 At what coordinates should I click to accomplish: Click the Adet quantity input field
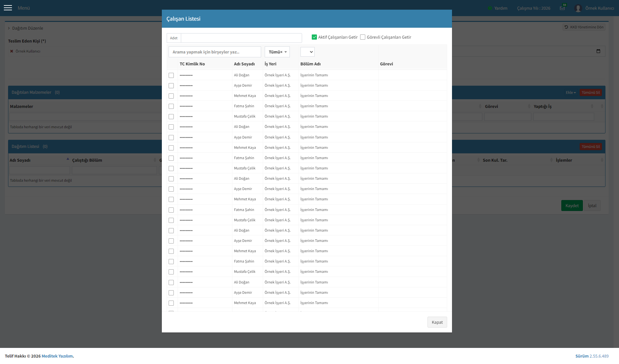pos(241,38)
